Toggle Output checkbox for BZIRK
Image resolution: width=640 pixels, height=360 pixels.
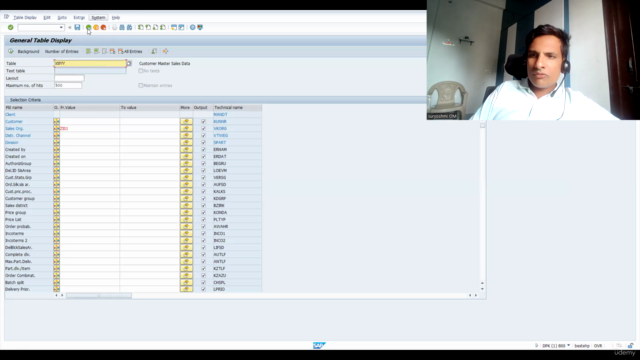click(203, 205)
